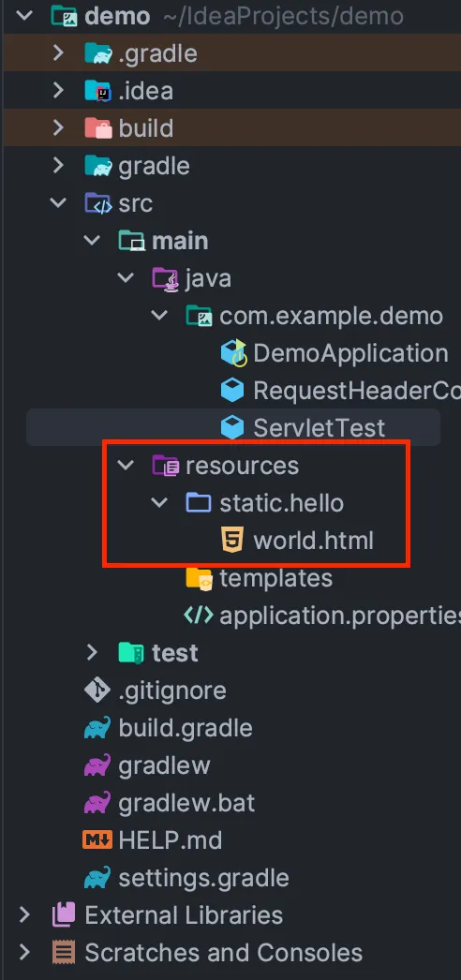This screenshot has height=980, width=461.
Task: Select the ServletTest label
Action: coord(320,428)
